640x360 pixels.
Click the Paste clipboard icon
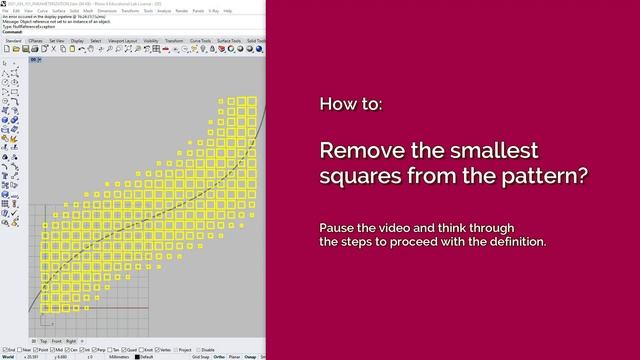[x=72, y=49]
